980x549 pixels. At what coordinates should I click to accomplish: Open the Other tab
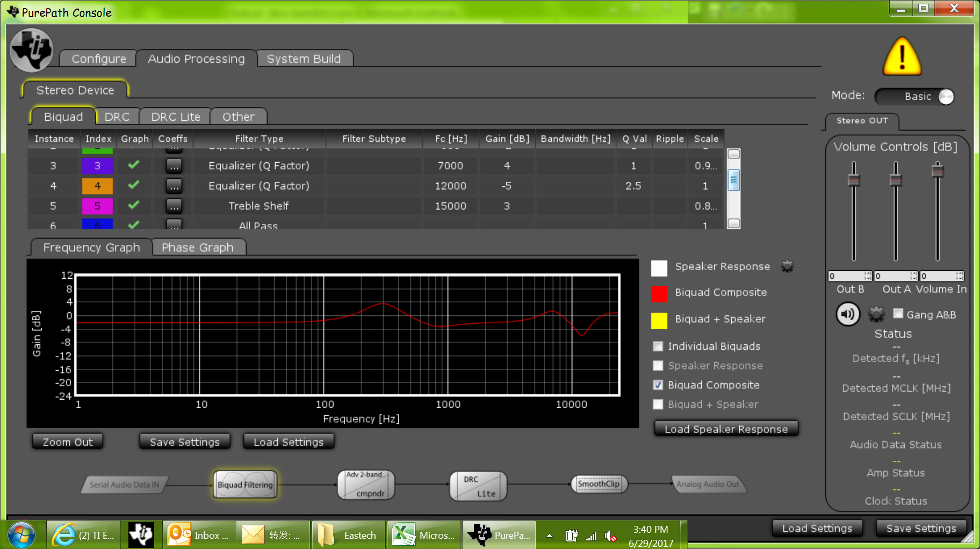coord(239,117)
